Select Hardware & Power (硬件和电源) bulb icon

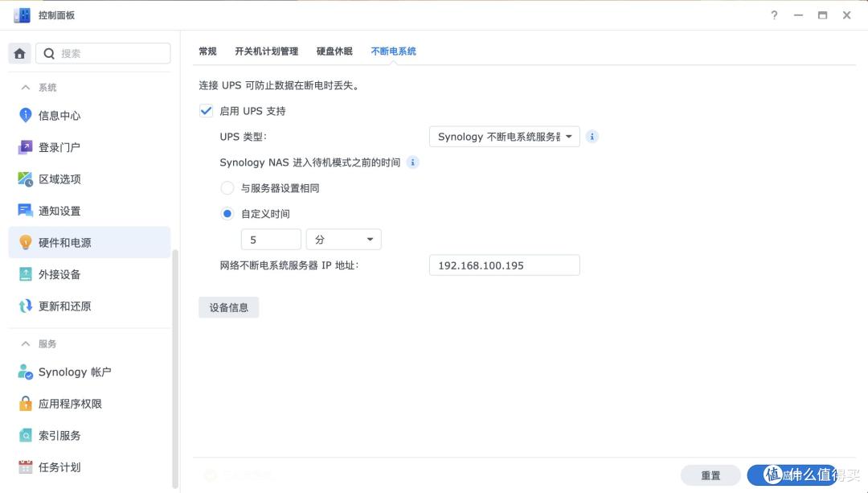click(x=26, y=243)
